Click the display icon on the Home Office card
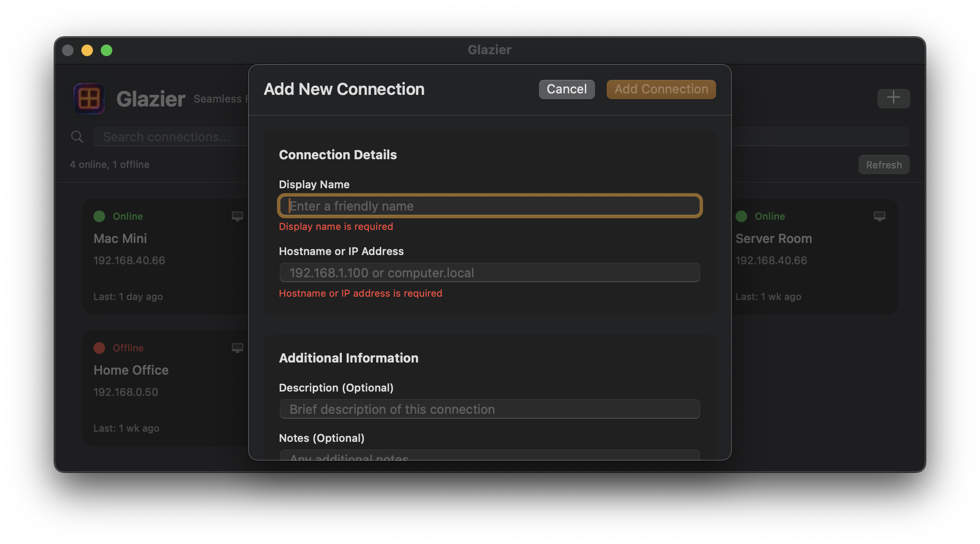980x544 pixels. (237, 348)
